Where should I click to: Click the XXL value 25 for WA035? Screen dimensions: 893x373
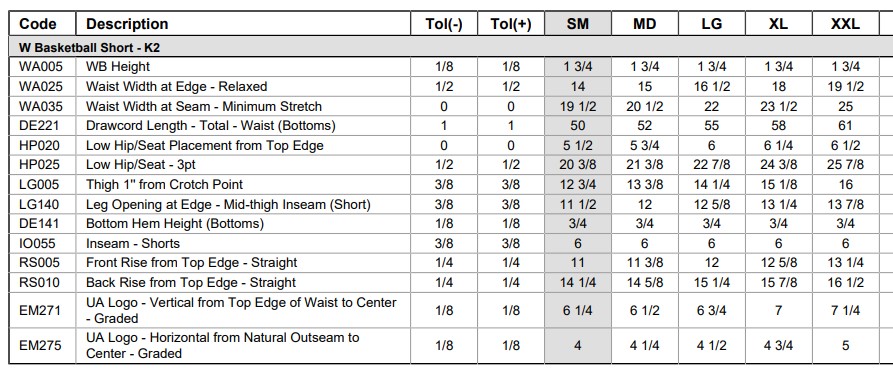point(845,106)
